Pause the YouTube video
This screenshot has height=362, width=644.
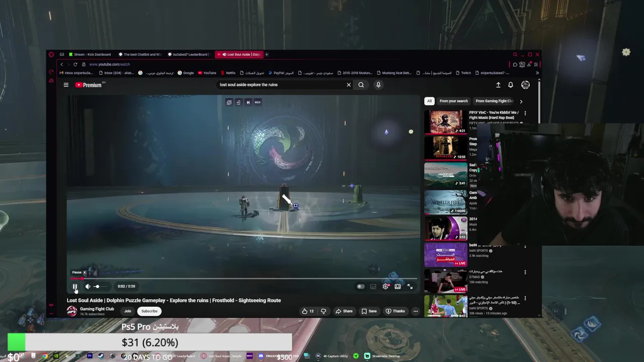(x=74, y=287)
